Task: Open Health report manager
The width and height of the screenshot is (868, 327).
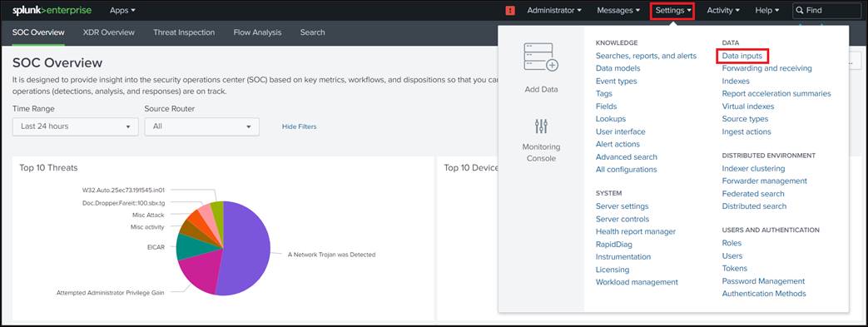Action: coord(636,231)
